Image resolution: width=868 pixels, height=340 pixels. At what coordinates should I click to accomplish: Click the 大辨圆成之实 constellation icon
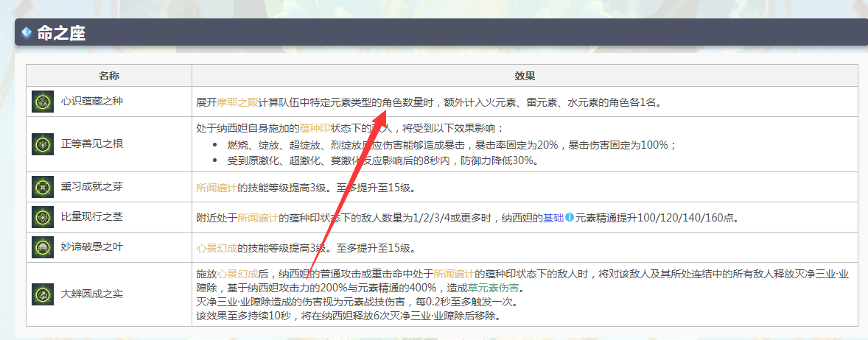43,294
